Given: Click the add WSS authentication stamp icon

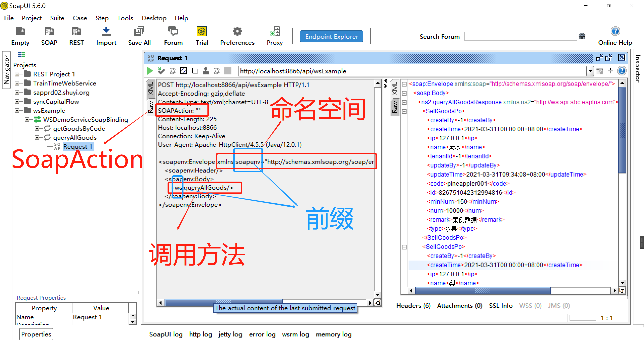Looking at the screenshot, I should pyautogui.click(x=205, y=71).
